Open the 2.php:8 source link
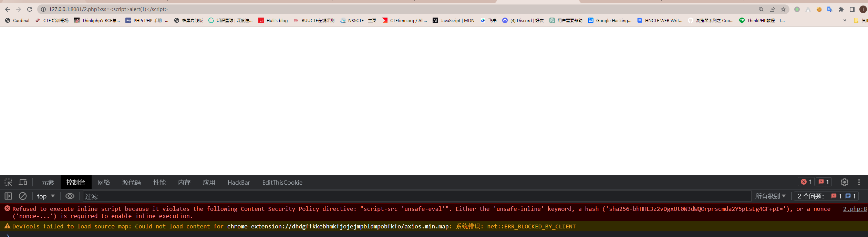Viewport: 868px width, 237px height. (x=855, y=209)
